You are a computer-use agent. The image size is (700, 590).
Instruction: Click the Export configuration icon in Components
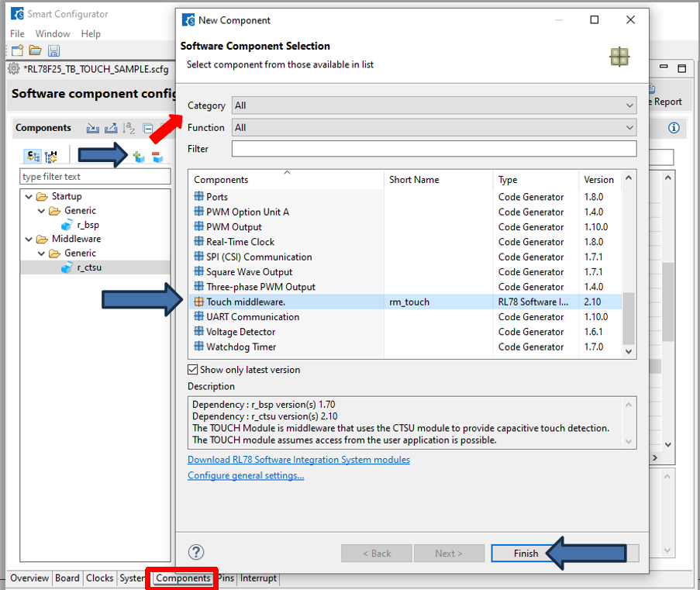click(x=111, y=129)
